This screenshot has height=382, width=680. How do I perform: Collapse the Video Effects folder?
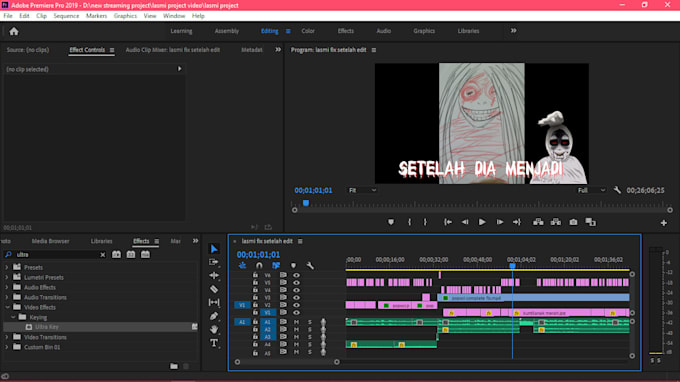7,307
